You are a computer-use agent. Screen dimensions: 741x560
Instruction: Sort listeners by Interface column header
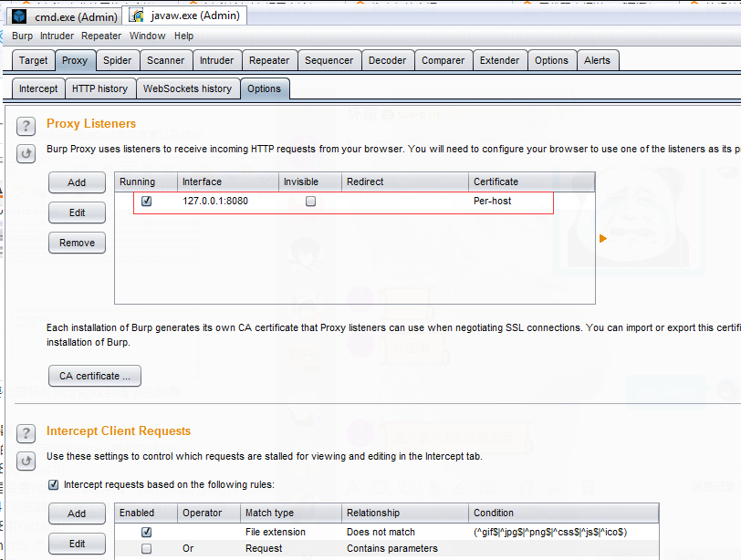(x=228, y=181)
